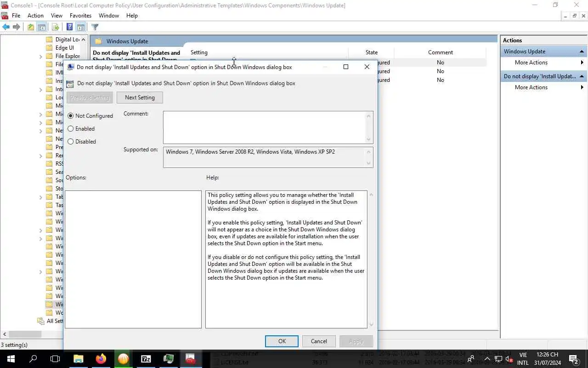Open the Windows Start menu

(x=11, y=359)
